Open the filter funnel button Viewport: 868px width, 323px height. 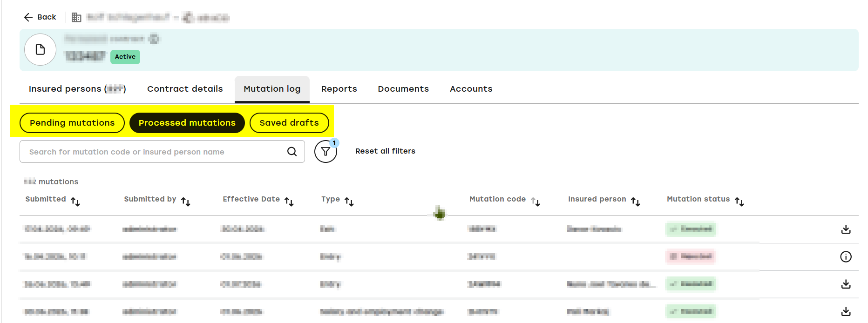(325, 152)
